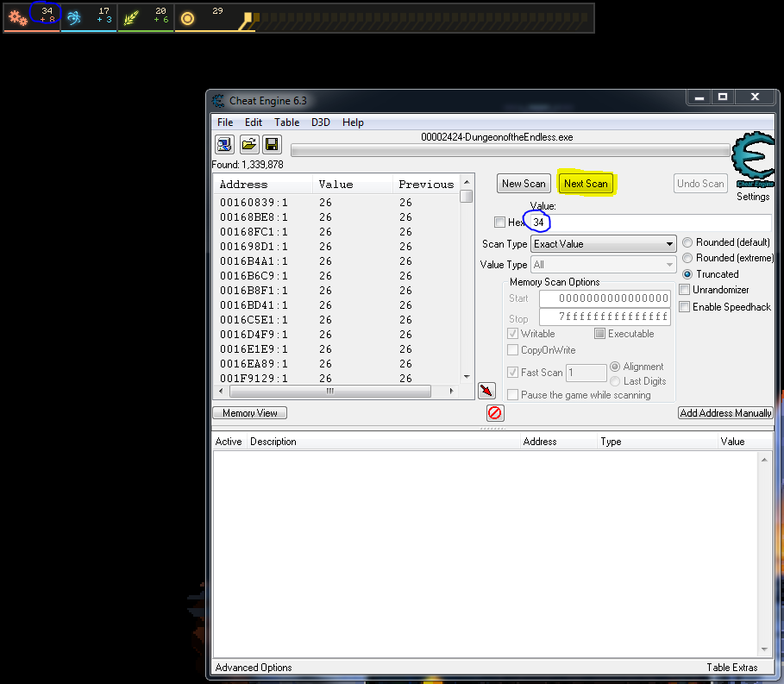Toggle the Hex checkbox
The width and height of the screenshot is (784, 684).
pyautogui.click(x=499, y=222)
